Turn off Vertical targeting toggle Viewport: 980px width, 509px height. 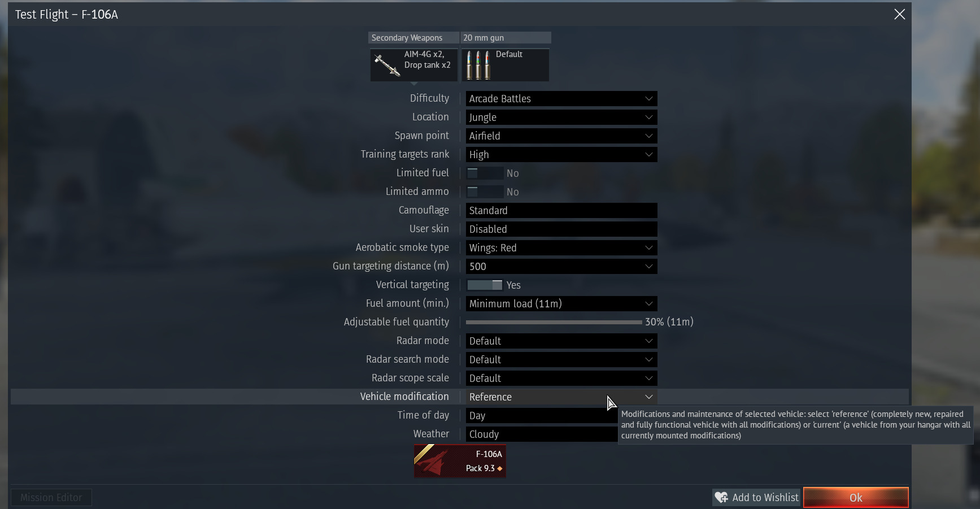(x=485, y=285)
